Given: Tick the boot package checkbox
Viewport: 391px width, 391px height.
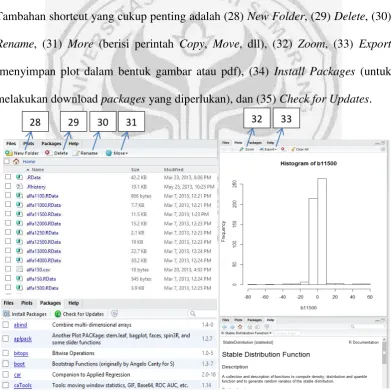Looking at the screenshot, I should [6, 364].
